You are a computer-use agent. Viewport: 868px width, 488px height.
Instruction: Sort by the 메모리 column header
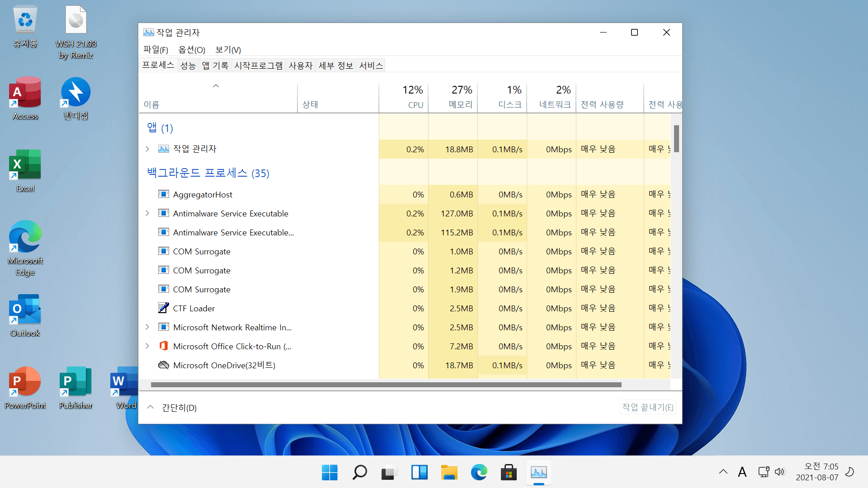coord(453,97)
